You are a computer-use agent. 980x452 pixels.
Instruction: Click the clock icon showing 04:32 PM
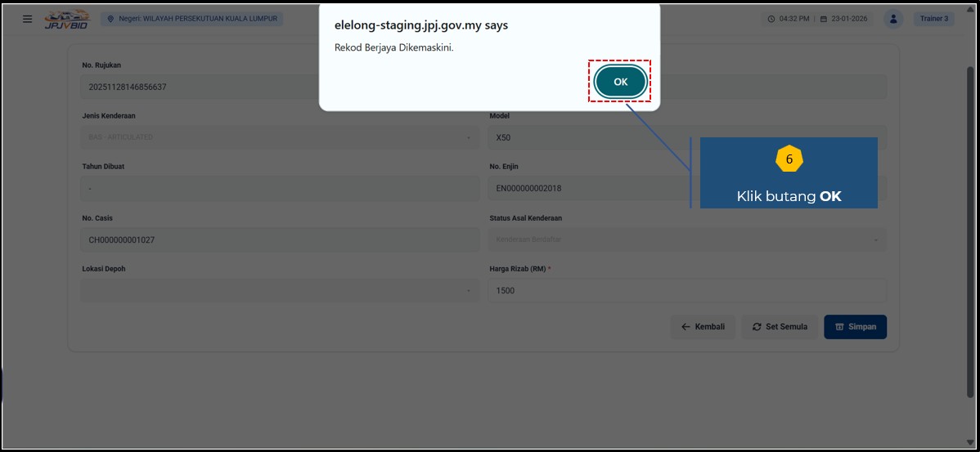[x=771, y=19]
